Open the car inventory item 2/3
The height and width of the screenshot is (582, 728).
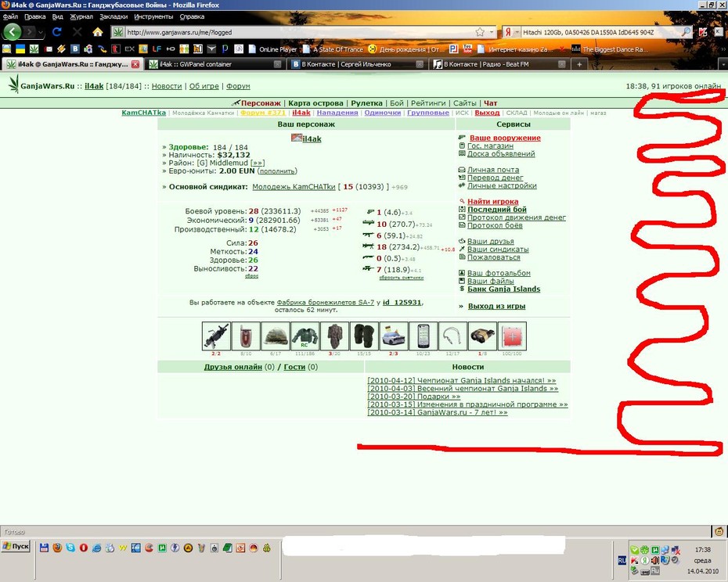393,336
